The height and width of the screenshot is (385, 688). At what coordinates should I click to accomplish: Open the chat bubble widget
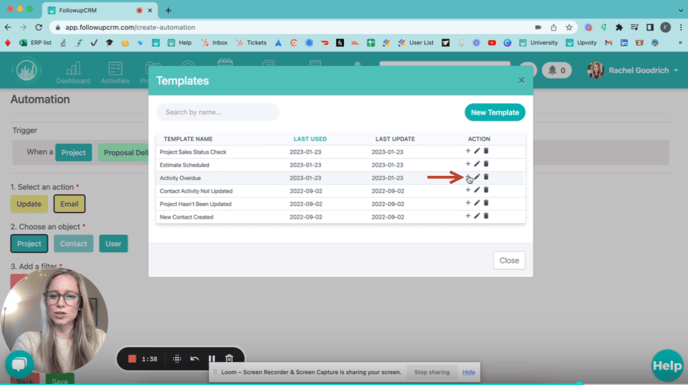tap(19, 364)
